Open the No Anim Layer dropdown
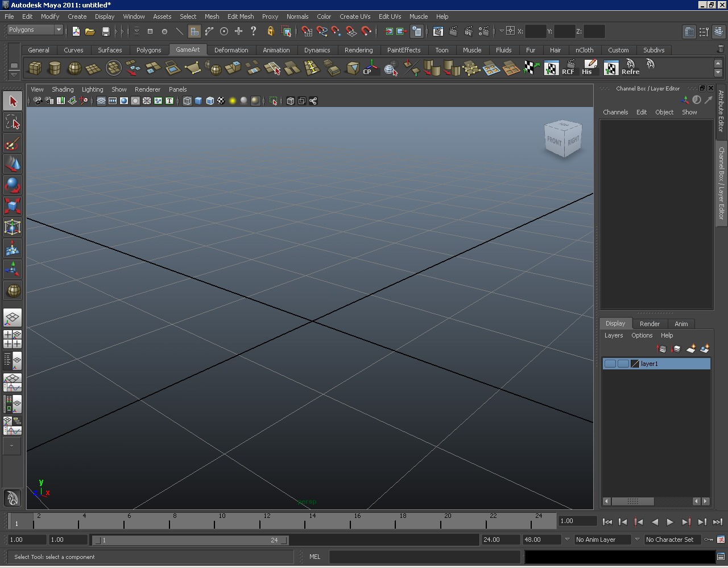The height and width of the screenshot is (568, 728). click(603, 540)
